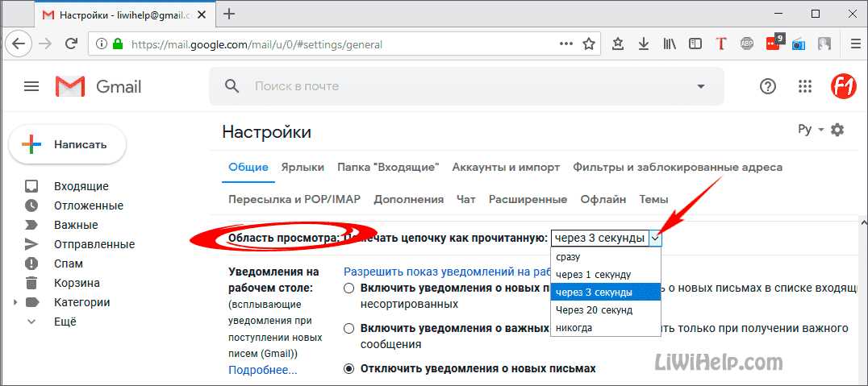
Task: Open the account avatar menu
Action: click(843, 86)
